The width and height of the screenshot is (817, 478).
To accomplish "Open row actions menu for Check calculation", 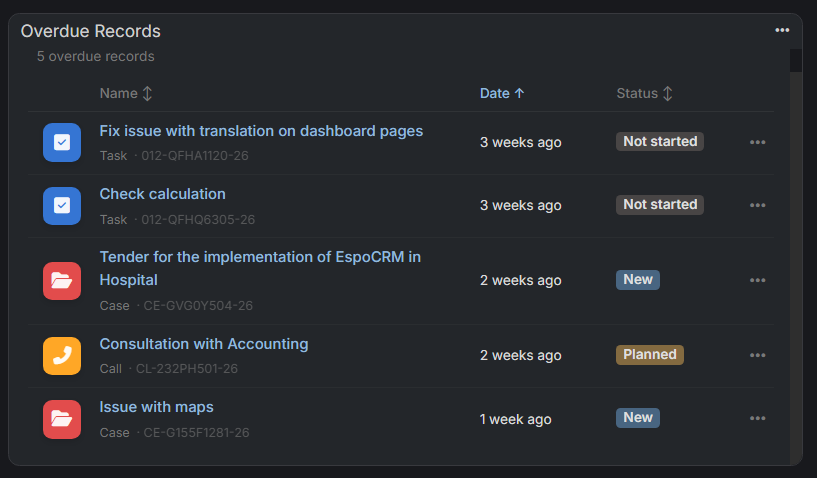I will coord(758,205).
